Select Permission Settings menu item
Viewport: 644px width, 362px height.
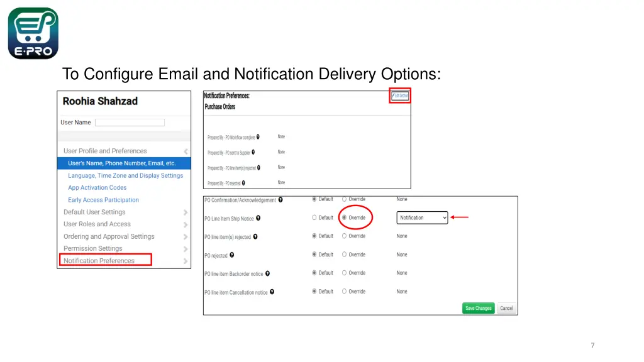[x=93, y=248]
